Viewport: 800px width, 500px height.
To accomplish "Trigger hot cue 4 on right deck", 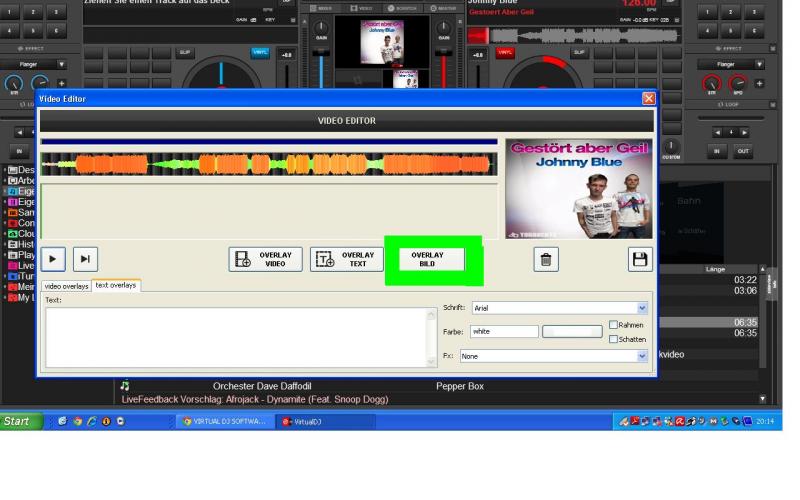I will click(x=707, y=31).
